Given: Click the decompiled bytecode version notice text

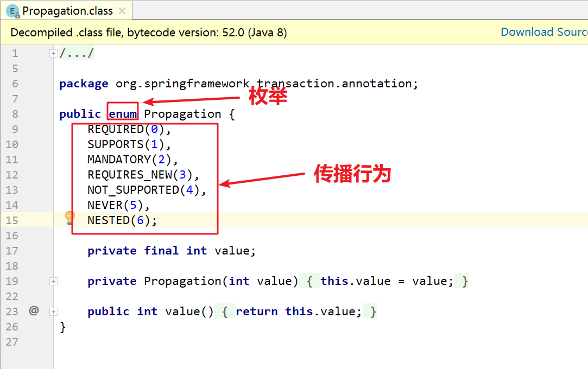Looking at the screenshot, I should point(149,33).
